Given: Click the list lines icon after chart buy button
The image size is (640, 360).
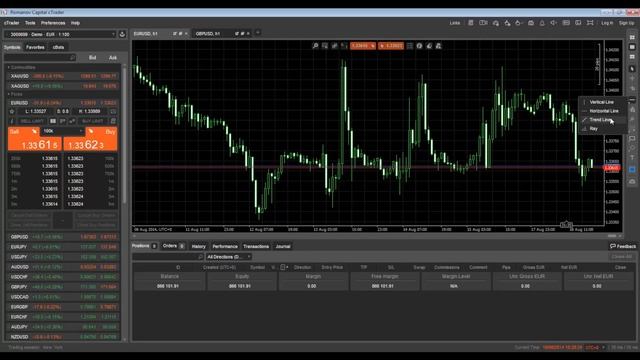Looking at the screenshot, I should tap(410, 46).
